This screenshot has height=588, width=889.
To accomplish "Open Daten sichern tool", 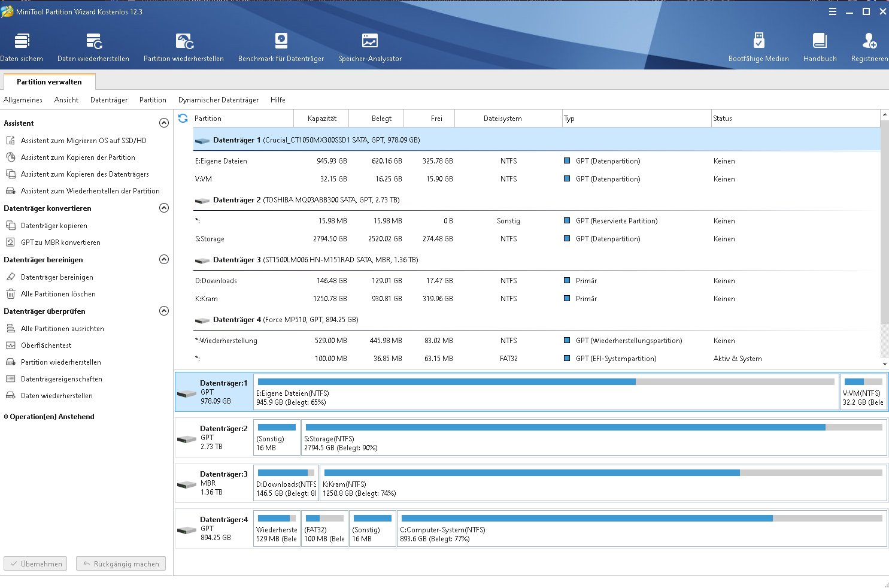I will click(x=22, y=47).
